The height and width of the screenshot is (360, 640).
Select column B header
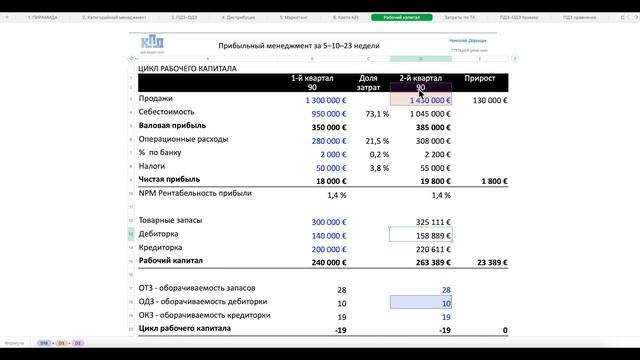pyautogui.click(x=312, y=59)
